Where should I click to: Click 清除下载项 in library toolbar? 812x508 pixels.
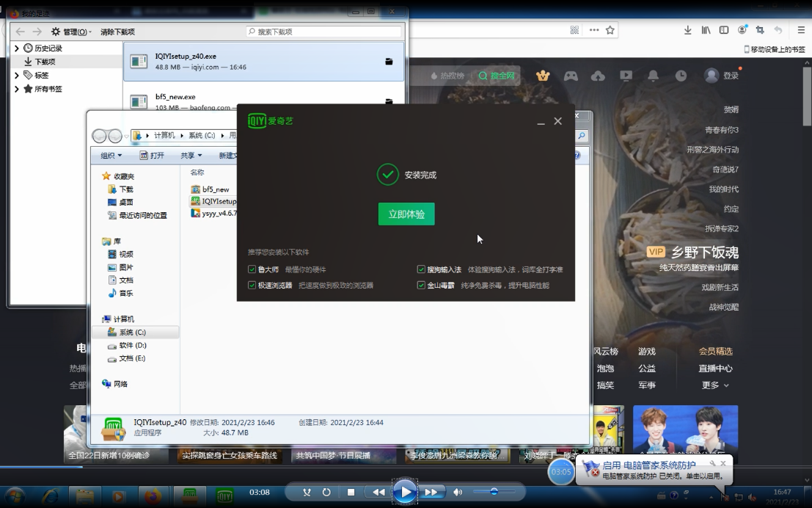click(x=117, y=32)
